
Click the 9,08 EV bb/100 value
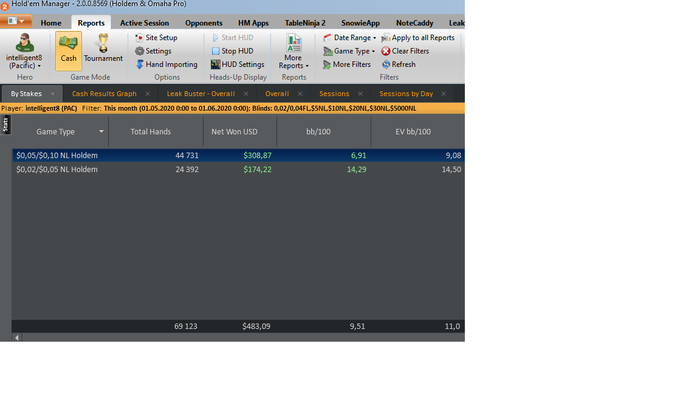[x=453, y=155]
